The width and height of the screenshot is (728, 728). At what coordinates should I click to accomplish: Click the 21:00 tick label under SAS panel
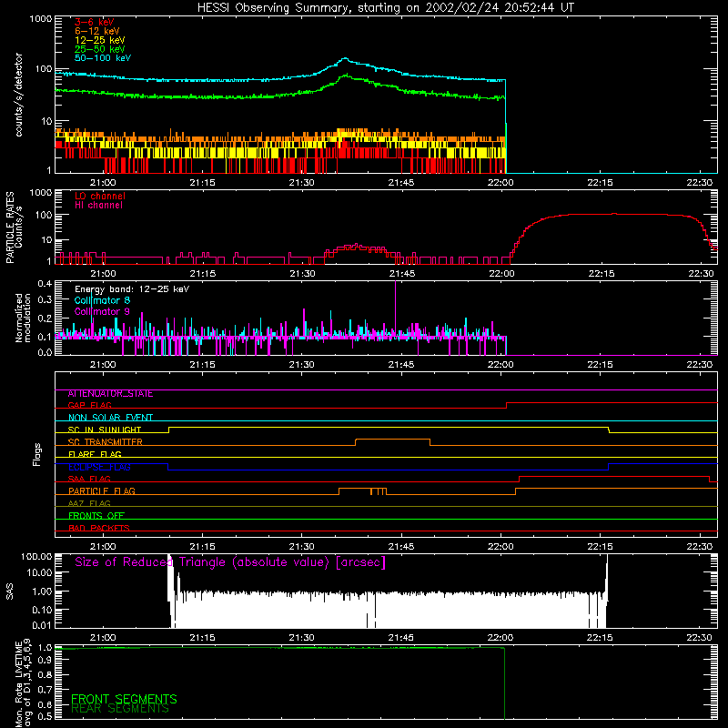pos(103,638)
